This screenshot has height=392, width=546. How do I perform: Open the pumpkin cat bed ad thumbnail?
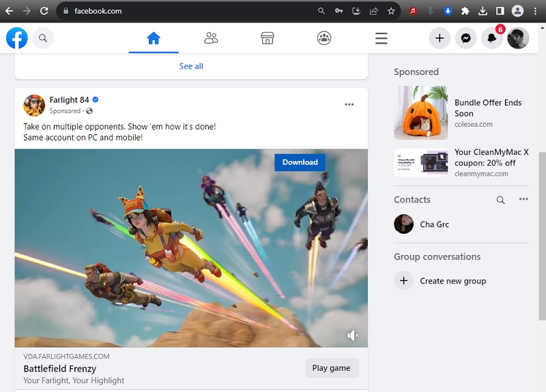(x=420, y=112)
